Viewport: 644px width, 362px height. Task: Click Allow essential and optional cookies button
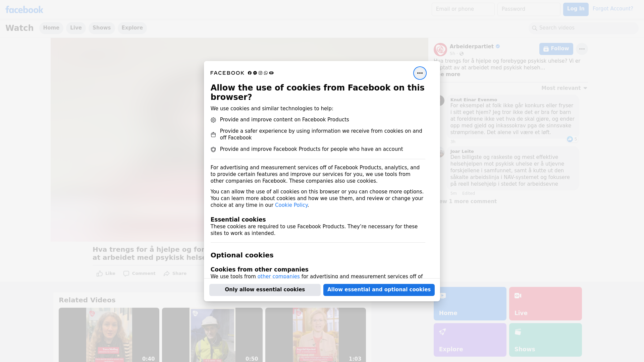point(379,290)
